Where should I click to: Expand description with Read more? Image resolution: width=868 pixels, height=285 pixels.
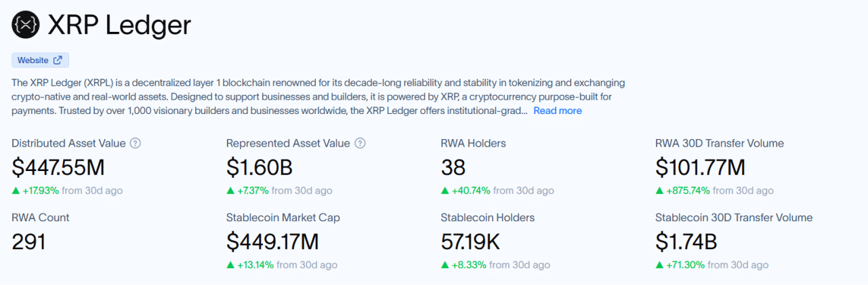click(x=557, y=111)
